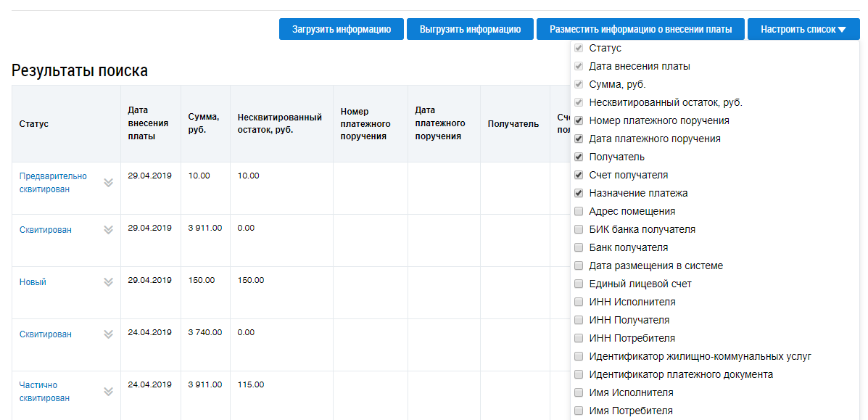Enable the Адрес помещения column
The width and height of the screenshot is (868, 420).
(579, 211)
